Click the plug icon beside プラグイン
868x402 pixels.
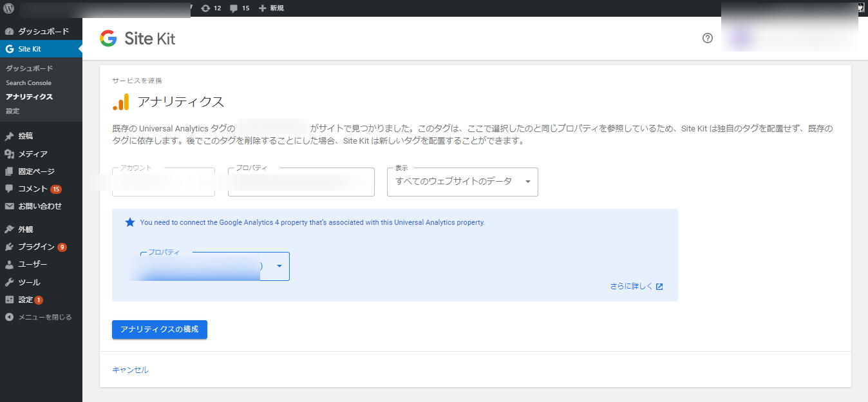pyautogui.click(x=9, y=247)
